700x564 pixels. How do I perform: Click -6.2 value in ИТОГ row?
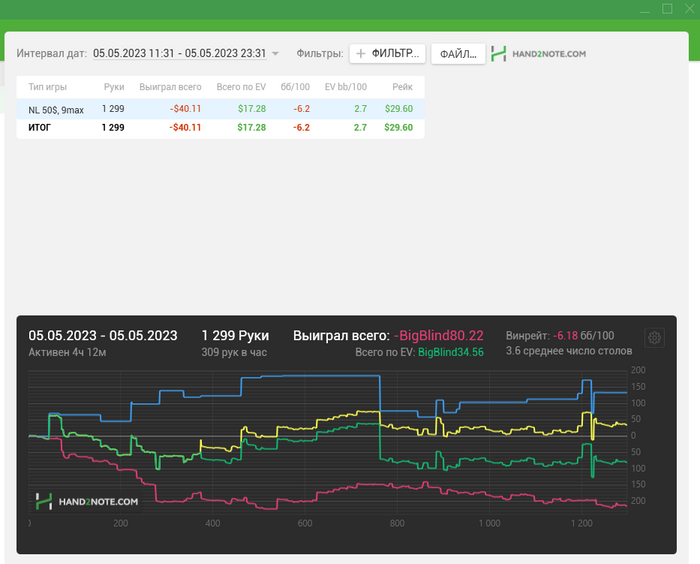tap(301, 127)
